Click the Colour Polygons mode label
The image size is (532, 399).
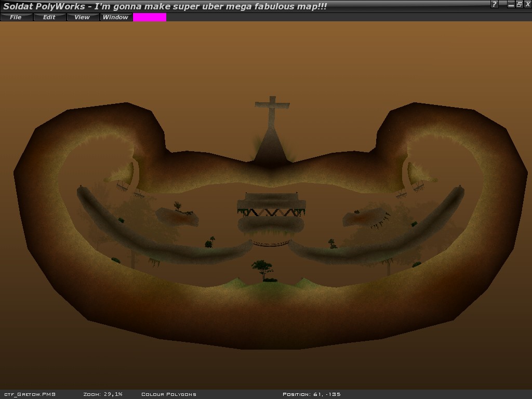coord(169,394)
